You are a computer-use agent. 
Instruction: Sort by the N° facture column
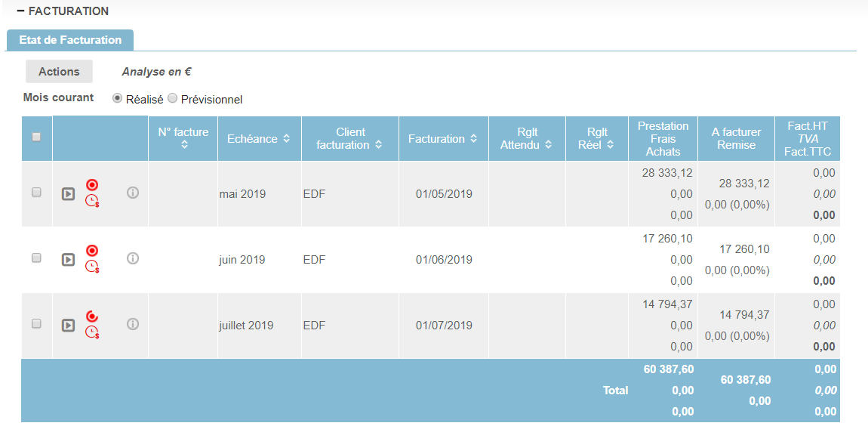(183, 138)
